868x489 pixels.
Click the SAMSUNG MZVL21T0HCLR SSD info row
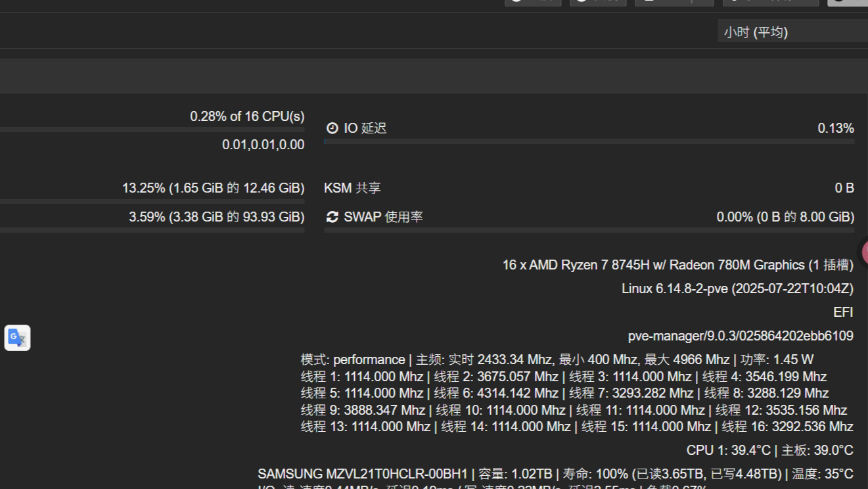click(x=555, y=473)
